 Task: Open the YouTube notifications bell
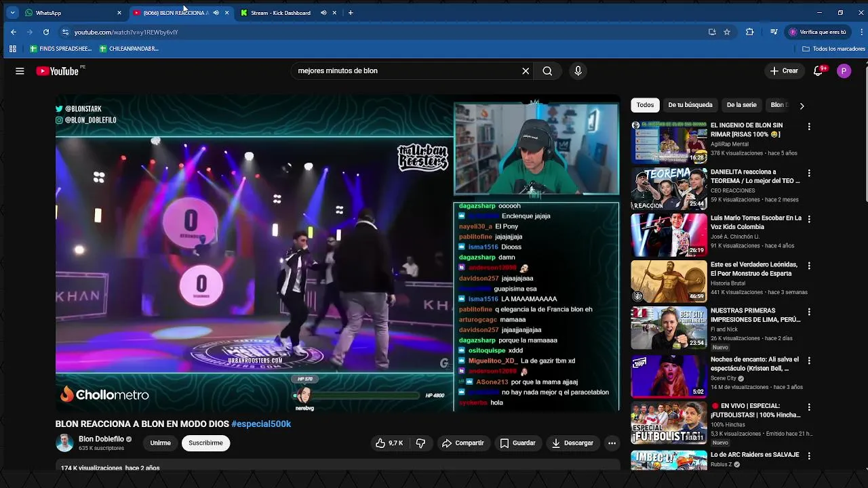pos(818,70)
